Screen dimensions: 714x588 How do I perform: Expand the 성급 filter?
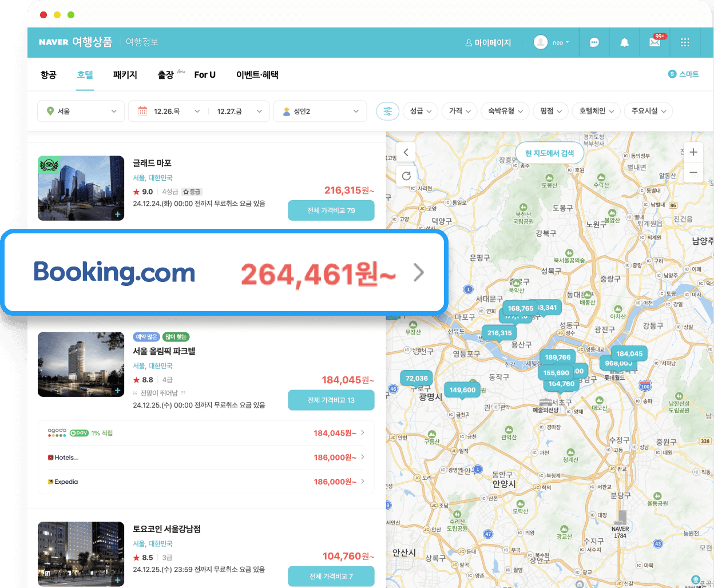coord(421,111)
